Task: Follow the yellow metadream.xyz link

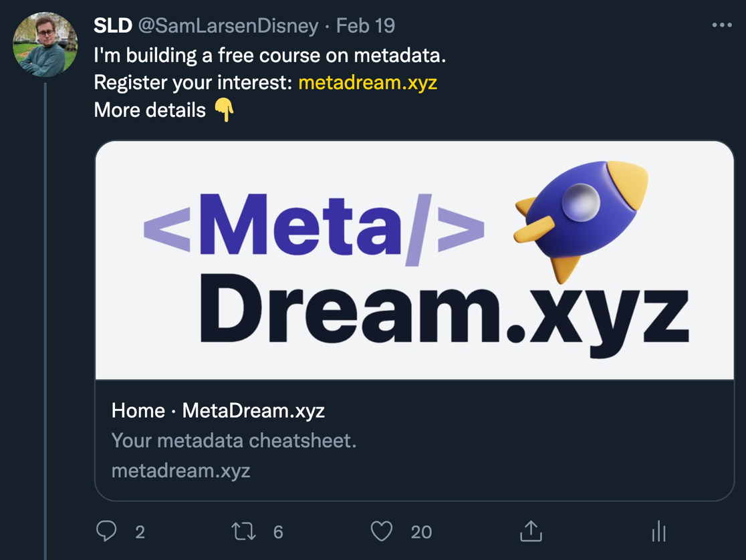Action: pyautogui.click(x=368, y=82)
